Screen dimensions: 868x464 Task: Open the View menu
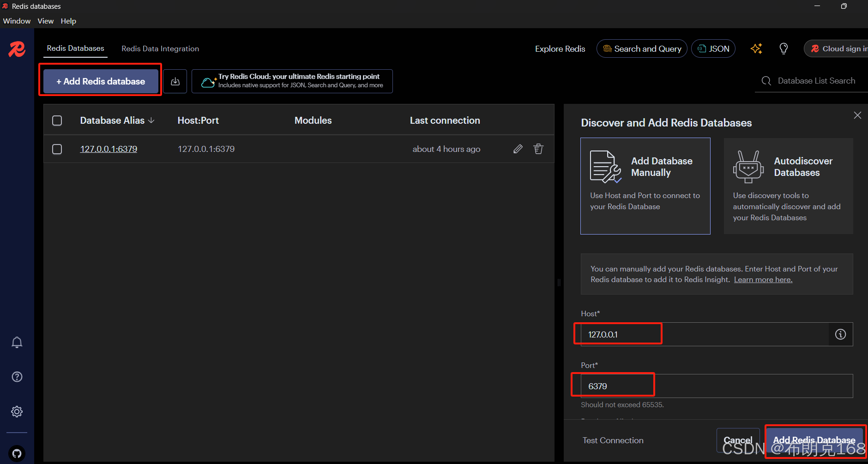click(x=46, y=21)
